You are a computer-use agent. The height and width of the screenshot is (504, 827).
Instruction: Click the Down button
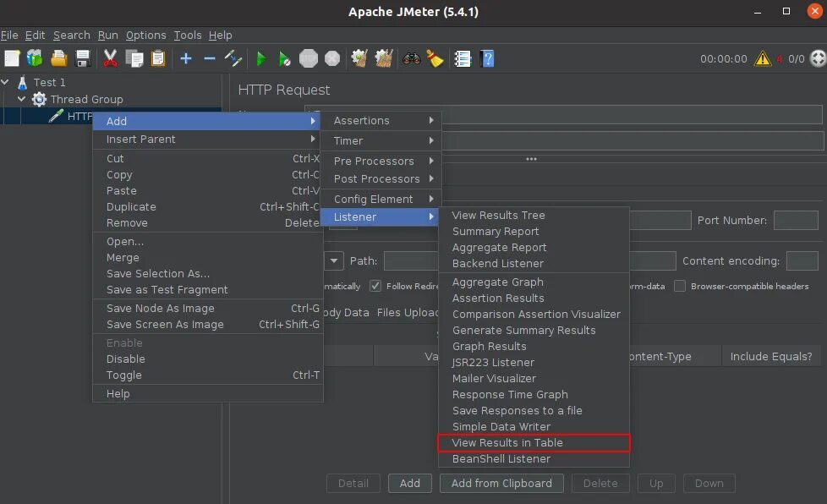click(x=709, y=484)
